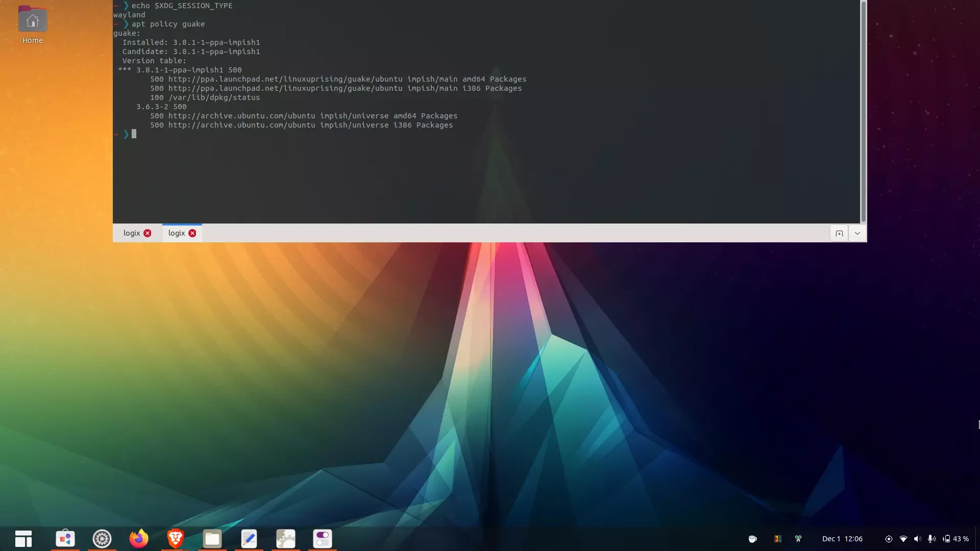
Task: Toggle the location services indicator
Action: pyautogui.click(x=889, y=538)
